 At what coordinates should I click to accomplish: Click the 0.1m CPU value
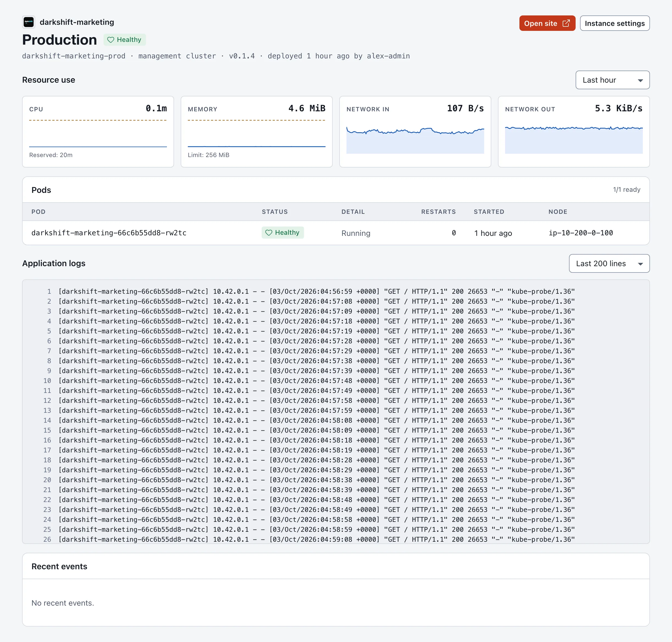pyautogui.click(x=156, y=109)
